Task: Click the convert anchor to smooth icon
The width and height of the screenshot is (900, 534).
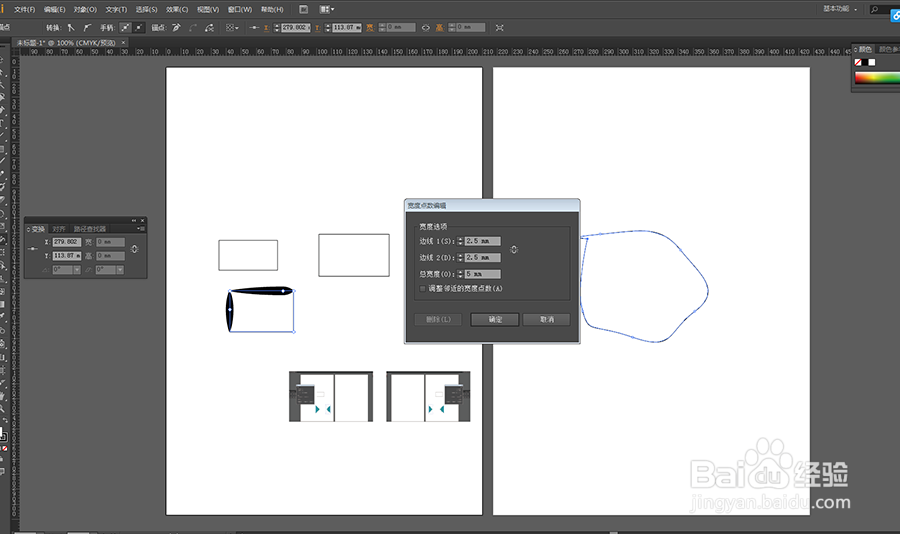Action: point(87,27)
